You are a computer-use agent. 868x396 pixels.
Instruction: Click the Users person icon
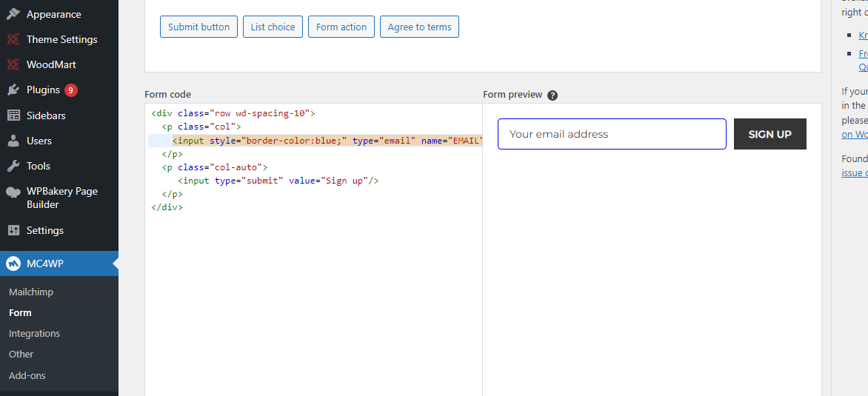click(13, 141)
